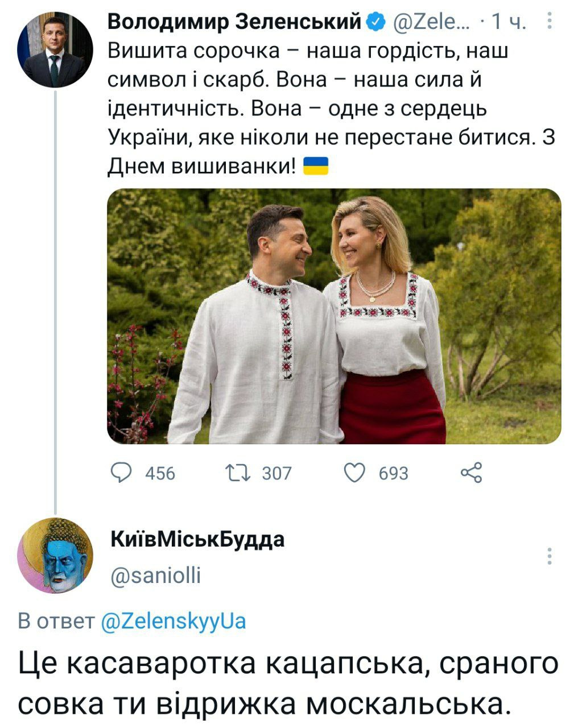Tap the 307 retweets count

click(x=276, y=473)
